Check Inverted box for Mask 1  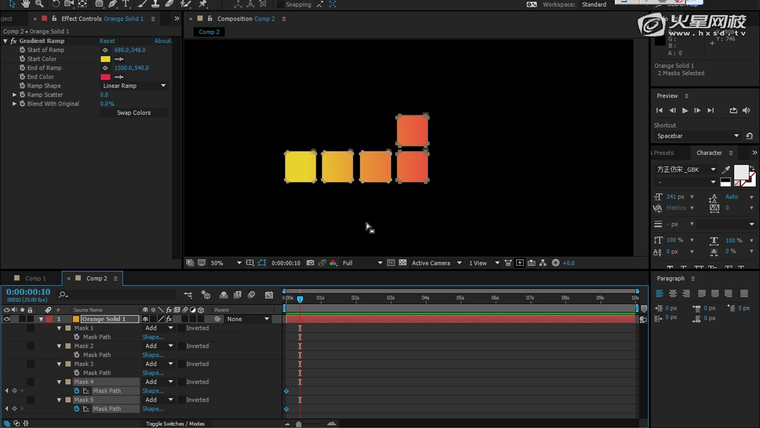tap(181, 328)
